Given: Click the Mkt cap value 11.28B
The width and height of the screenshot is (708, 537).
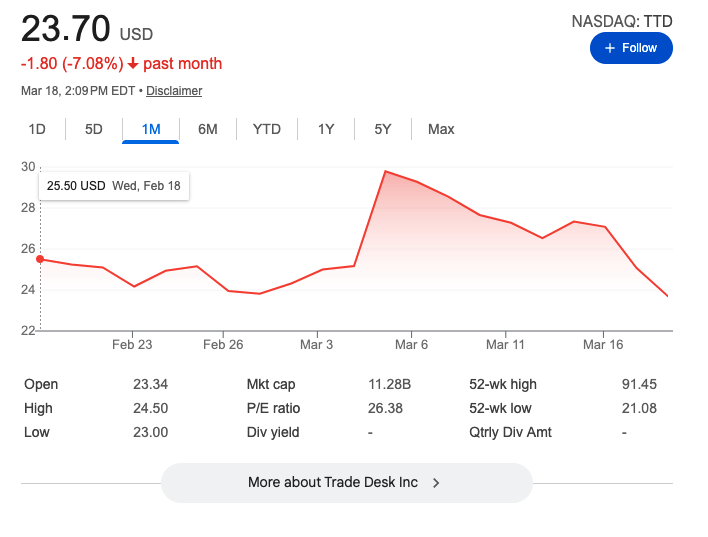Looking at the screenshot, I should [x=389, y=384].
